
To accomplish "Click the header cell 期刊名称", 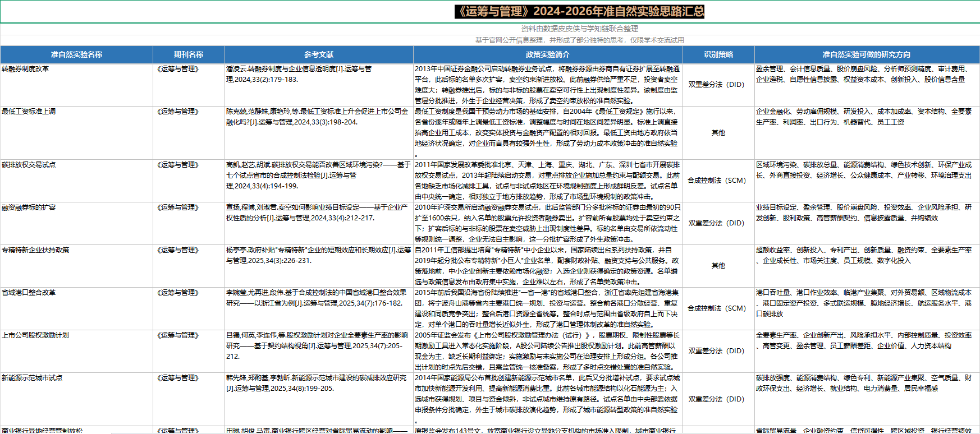I will [x=189, y=54].
